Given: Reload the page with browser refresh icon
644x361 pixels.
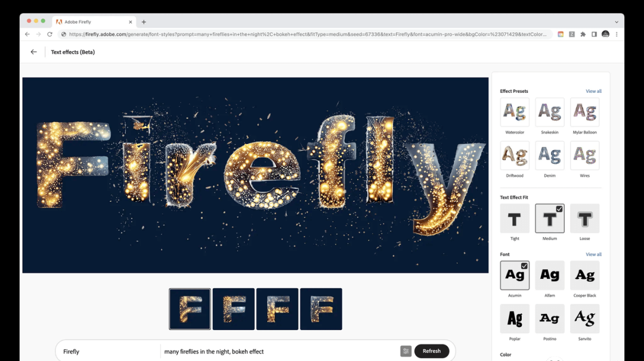Looking at the screenshot, I should tap(49, 35).
